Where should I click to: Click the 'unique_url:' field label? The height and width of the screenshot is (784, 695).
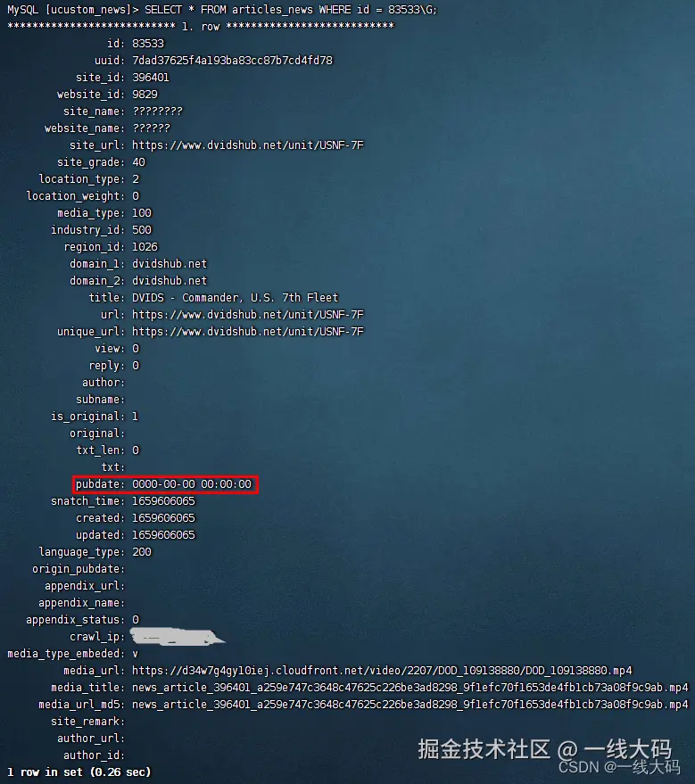(91, 332)
